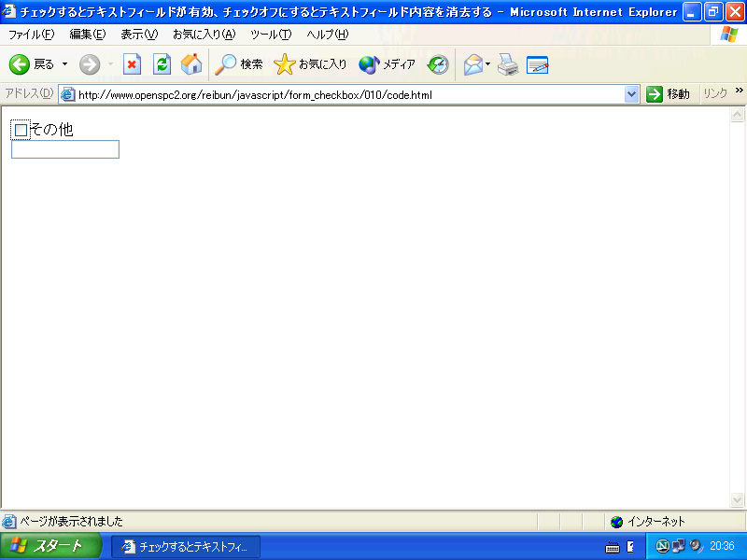Viewport: 747px width, 560px height.
Task: Expand the address bar dropdown arrow
Action: pyautogui.click(x=631, y=94)
